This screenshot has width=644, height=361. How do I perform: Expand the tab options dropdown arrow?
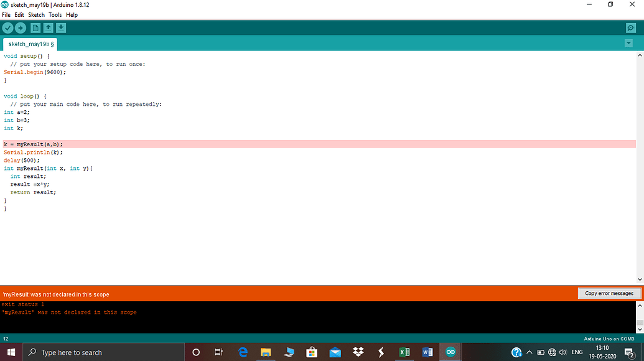click(x=628, y=43)
